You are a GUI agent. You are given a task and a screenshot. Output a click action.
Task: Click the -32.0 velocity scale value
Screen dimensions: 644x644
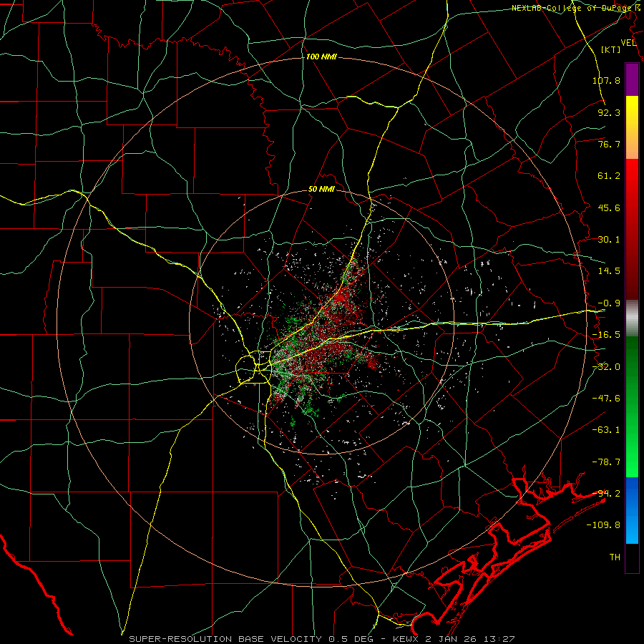click(x=606, y=367)
